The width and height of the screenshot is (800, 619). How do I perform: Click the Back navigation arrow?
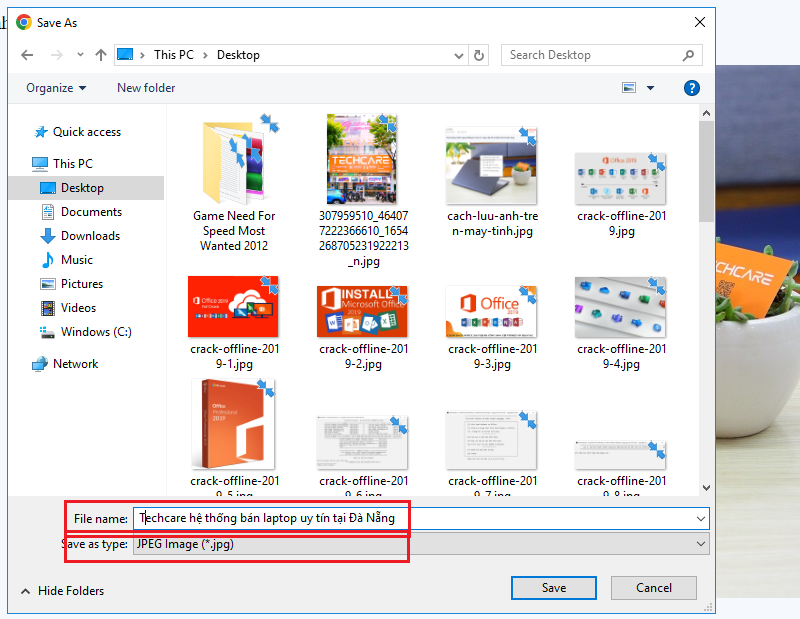(27, 55)
